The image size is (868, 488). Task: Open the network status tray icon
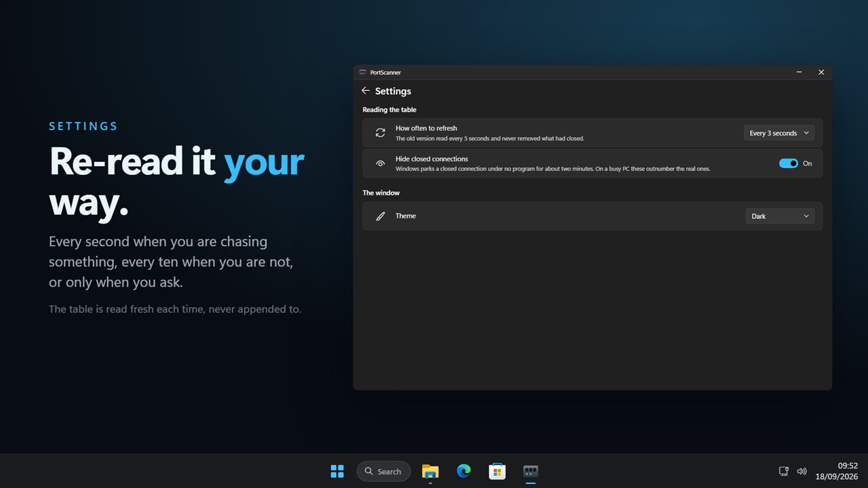(x=784, y=471)
